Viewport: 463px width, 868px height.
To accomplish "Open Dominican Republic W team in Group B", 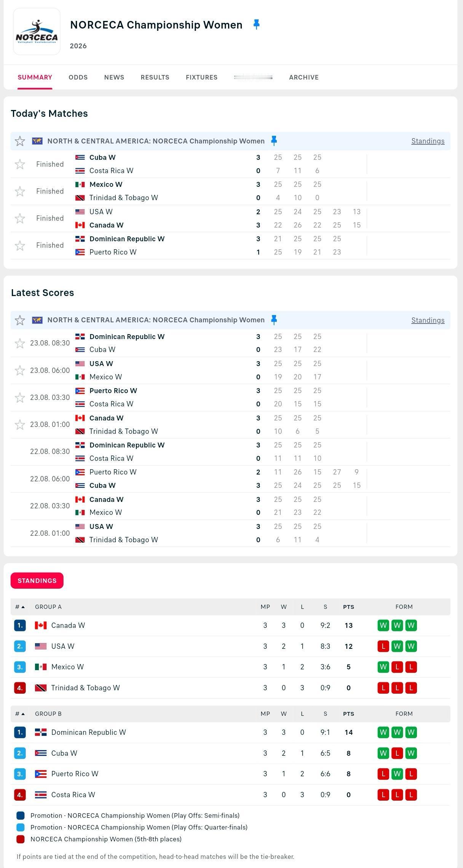I will point(88,732).
